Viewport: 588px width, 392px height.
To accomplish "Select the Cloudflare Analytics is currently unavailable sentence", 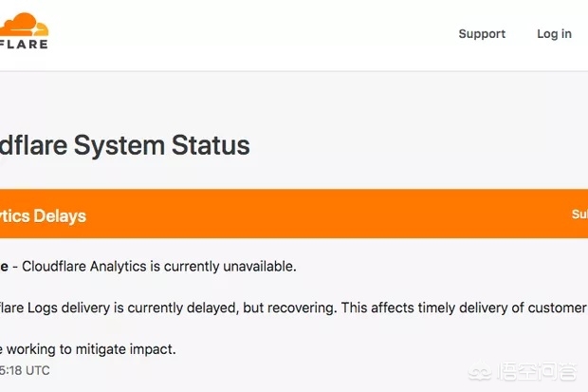I will point(159,266).
